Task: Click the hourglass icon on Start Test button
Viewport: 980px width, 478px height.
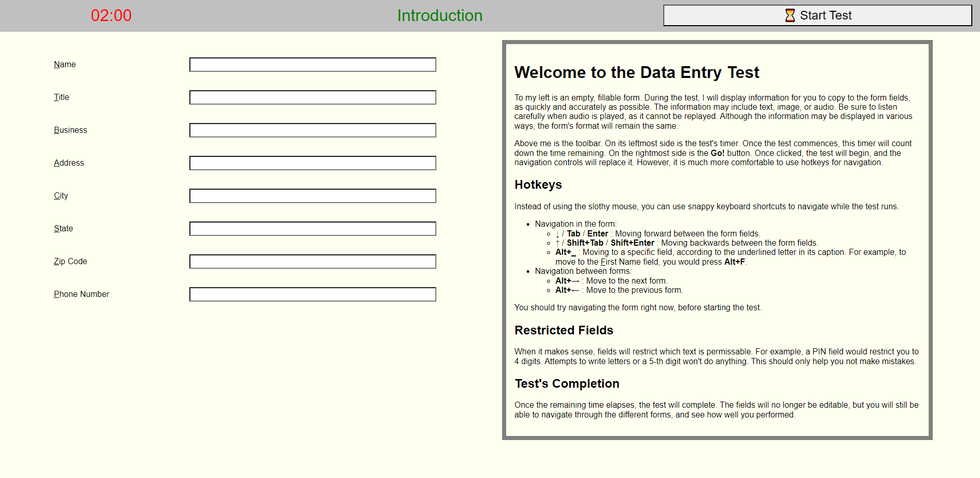Action: point(789,15)
